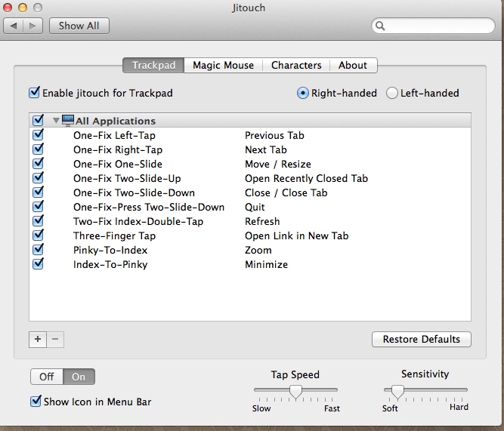Uncheck the One-Fix Two-Slide-Up gesture
The width and height of the screenshot is (504, 431).
tap(38, 177)
